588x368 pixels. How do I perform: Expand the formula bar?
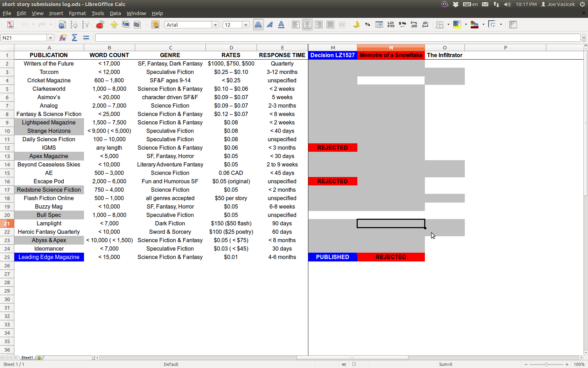click(584, 38)
